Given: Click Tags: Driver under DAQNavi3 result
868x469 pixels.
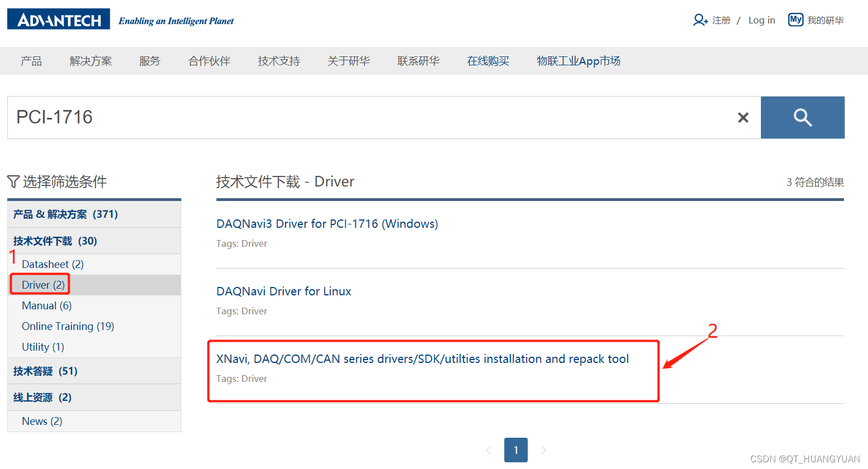Looking at the screenshot, I should point(242,243).
